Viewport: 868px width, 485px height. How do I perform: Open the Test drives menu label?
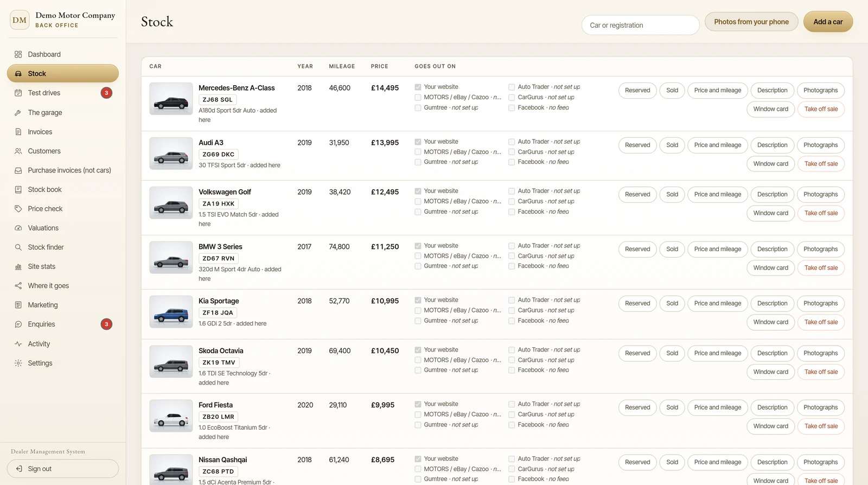coord(44,93)
